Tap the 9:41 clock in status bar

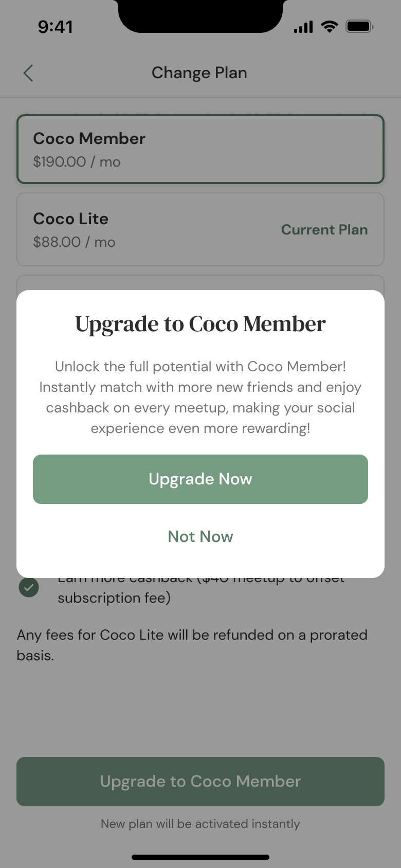[56, 27]
